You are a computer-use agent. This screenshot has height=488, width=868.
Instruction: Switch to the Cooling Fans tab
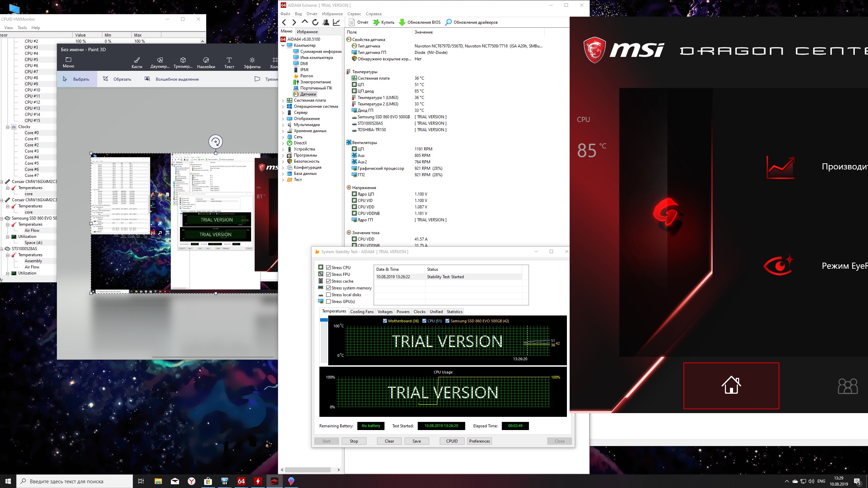(x=362, y=312)
